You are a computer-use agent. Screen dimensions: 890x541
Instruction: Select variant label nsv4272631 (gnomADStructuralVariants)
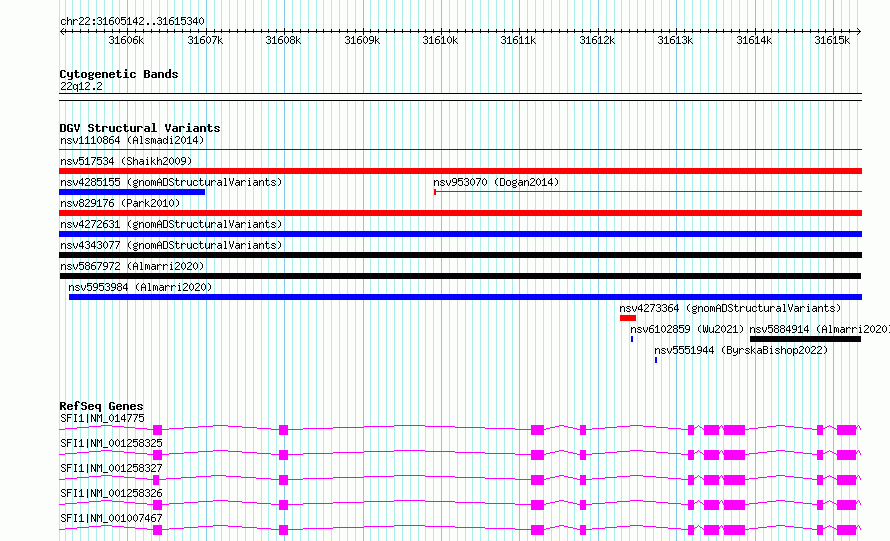[x=171, y=224]
